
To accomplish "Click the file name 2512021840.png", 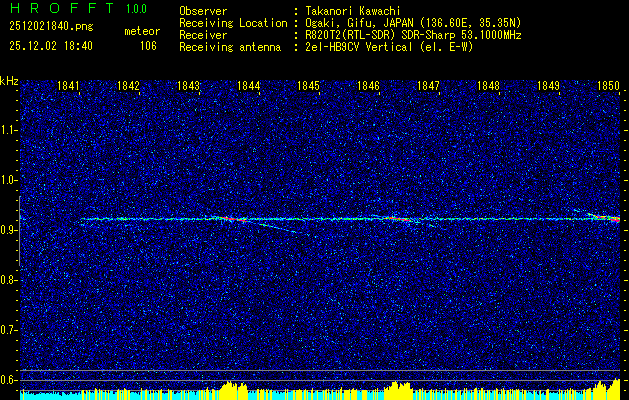I will point(51,27).
